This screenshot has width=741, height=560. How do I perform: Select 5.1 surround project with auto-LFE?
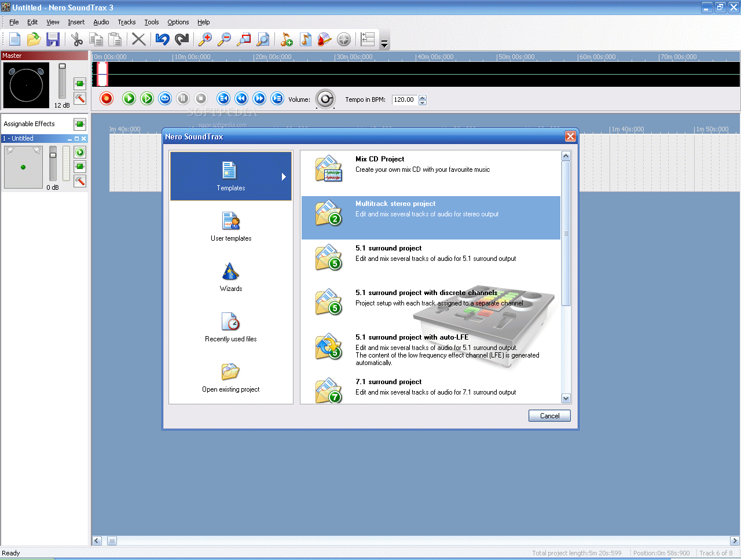coord(431,351)
